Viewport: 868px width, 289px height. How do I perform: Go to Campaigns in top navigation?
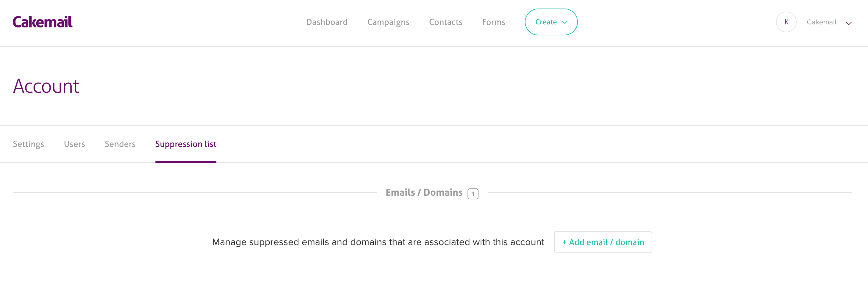pyautogui.click(x=388, y=22)
